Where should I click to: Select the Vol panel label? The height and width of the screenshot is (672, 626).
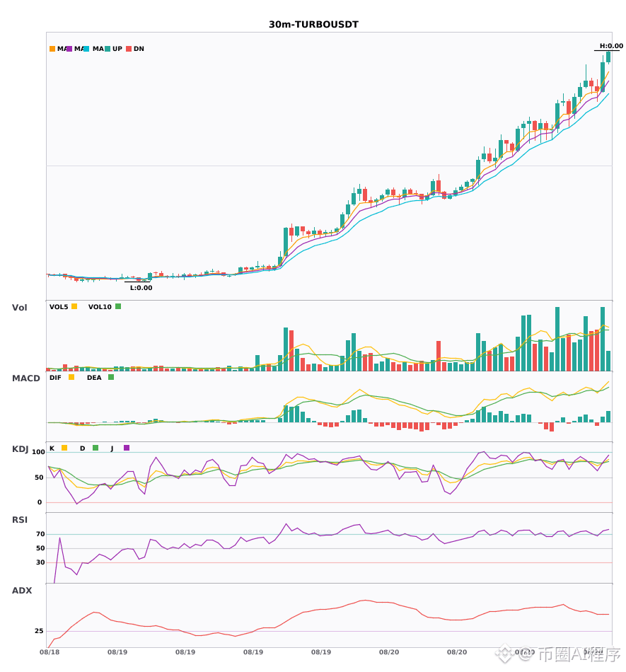point(19,307)
